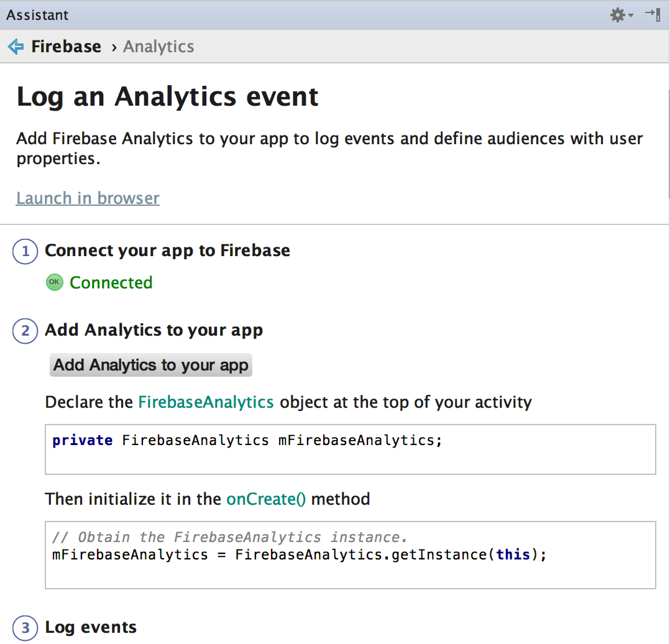The image size is (670, 644).
Task: Click the Connected status text
Action: 111,282
